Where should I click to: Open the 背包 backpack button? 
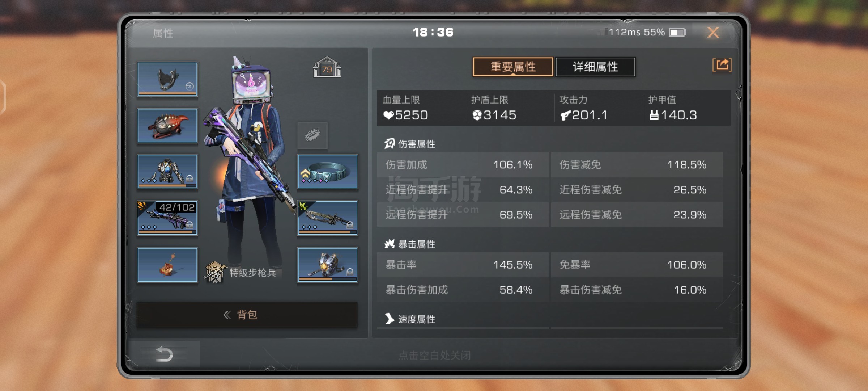pyautogui.click(x=247, y=315)
